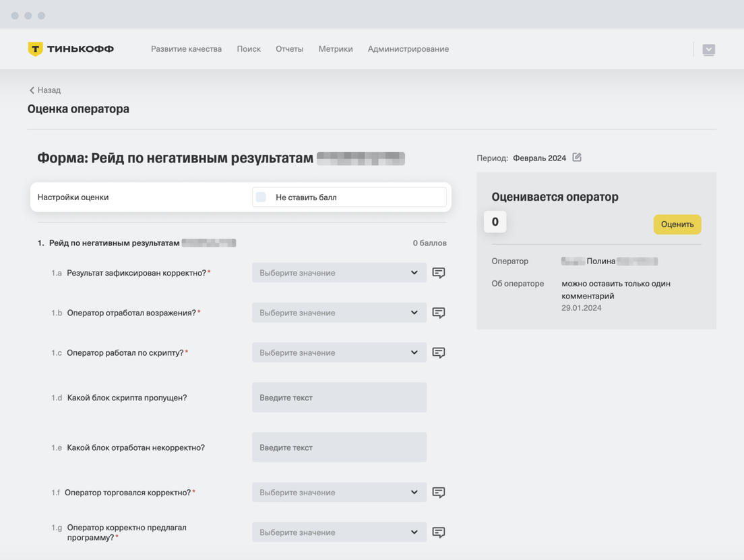This screenshot has height=560, width=744.
Task: Click the edit period pencil icon
Action: [577, 157]
